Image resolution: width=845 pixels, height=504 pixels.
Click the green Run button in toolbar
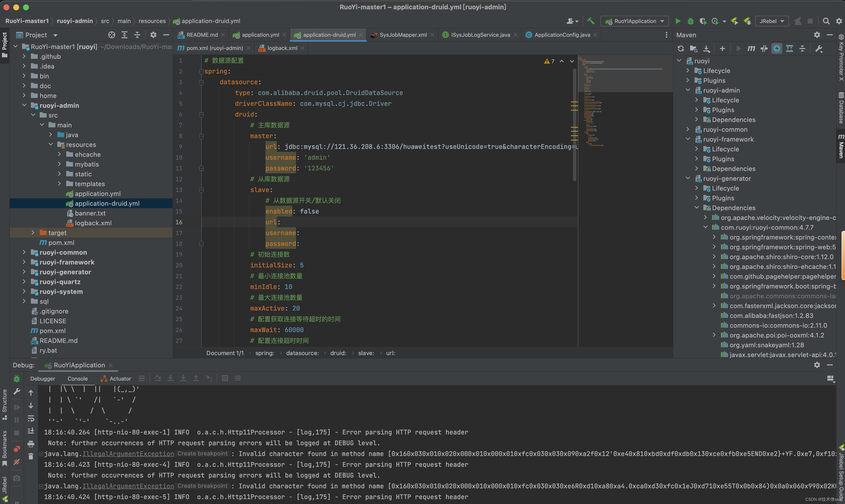click(678, 21)
